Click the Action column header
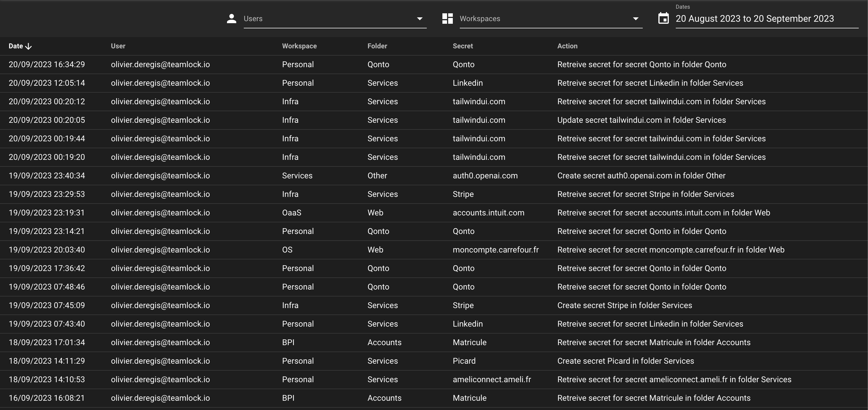This screenshot has height=410, width=868. click(567, 46)
